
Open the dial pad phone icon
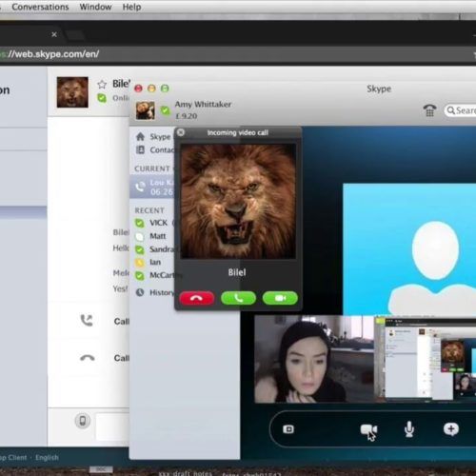[429, 110]
